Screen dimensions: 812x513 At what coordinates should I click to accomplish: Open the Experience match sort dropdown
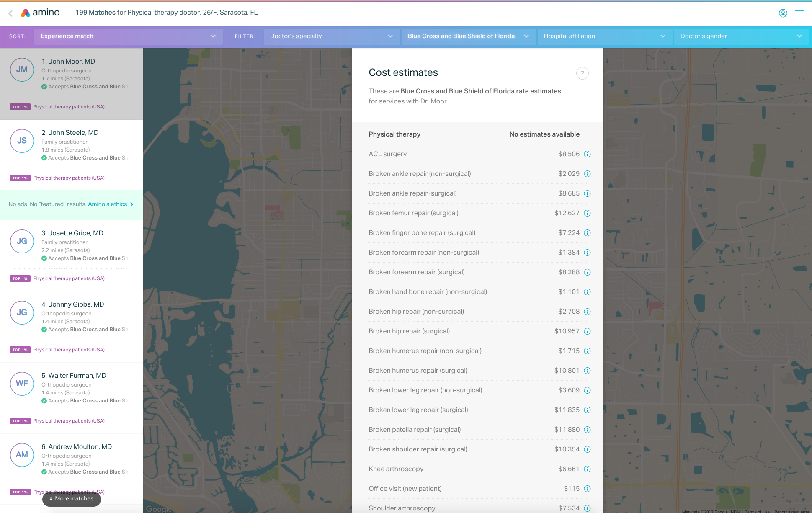pyautogui.click(x=128, y=36)
